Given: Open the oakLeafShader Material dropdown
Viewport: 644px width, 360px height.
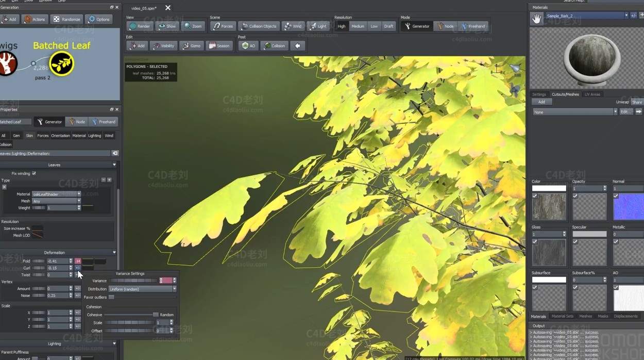Looking at the screenshot, I should click(x=57, y=194).
